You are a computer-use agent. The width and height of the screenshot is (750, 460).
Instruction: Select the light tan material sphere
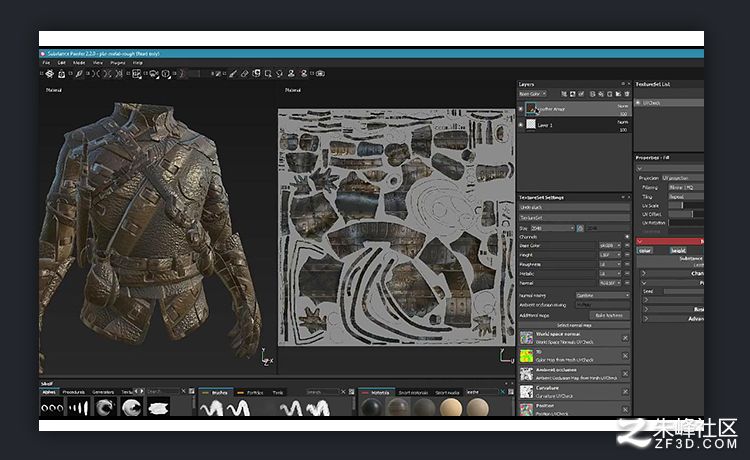click(451, 408)
